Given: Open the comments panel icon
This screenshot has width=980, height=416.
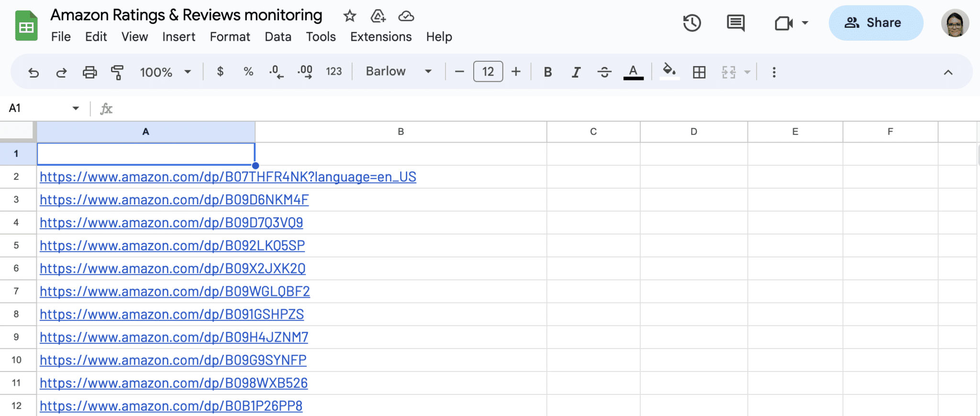Looking at the screenshot, I should 735,23.
